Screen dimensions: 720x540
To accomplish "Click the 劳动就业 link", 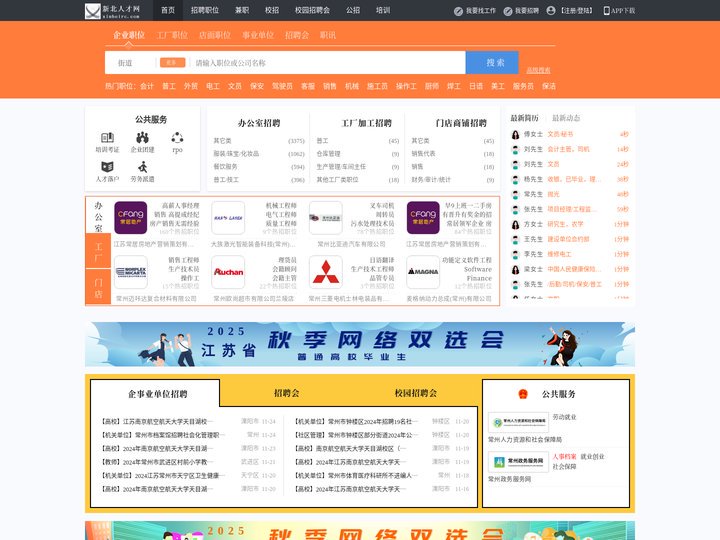I will click(564, 417).
